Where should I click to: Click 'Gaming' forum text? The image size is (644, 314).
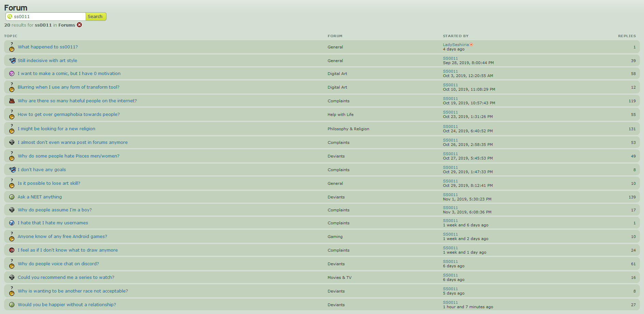335,237
